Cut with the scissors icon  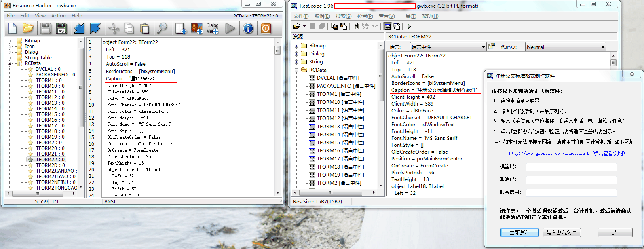[x=114, y=28]
